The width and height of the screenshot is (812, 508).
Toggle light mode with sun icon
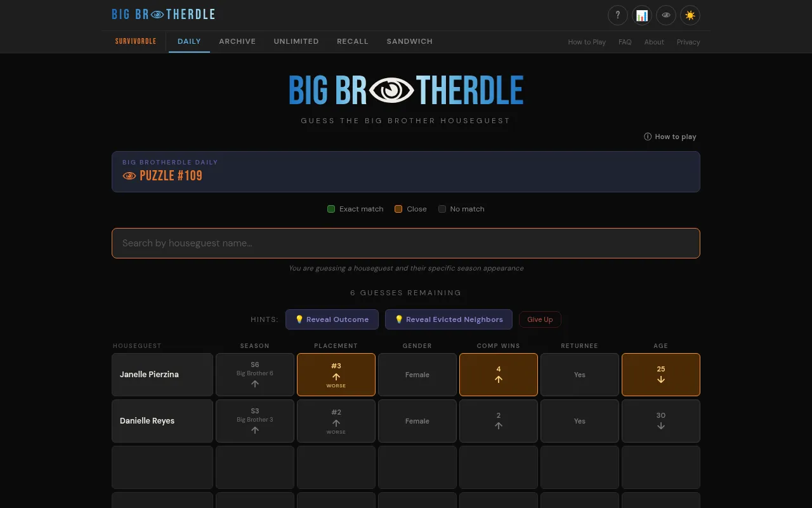[690, 15]
